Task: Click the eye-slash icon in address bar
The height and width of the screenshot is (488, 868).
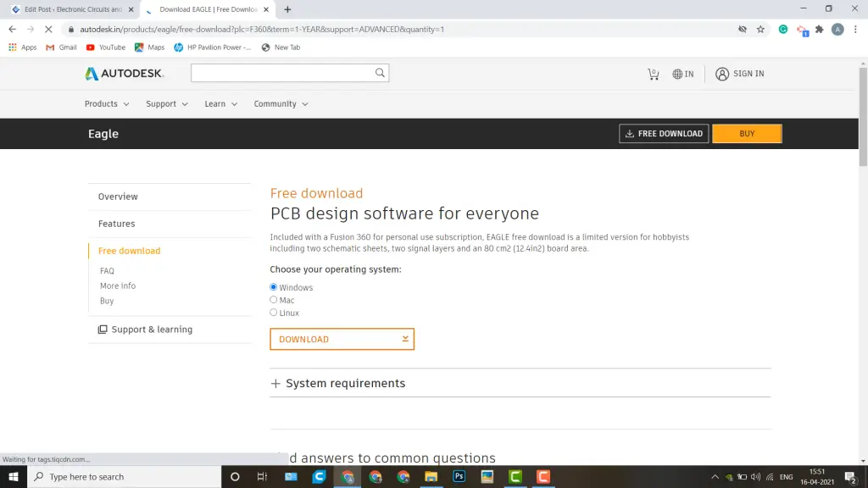Action: coord(743,30)
